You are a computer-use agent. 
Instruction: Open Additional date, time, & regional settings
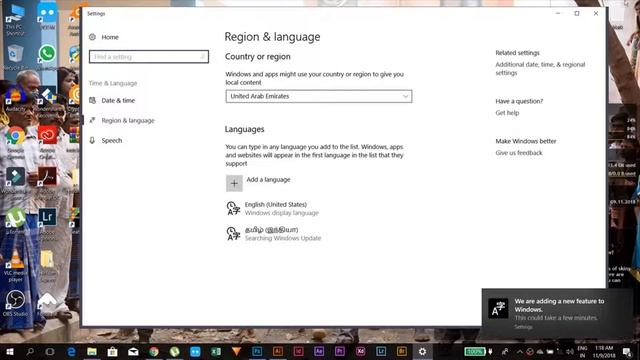(540, 69)
